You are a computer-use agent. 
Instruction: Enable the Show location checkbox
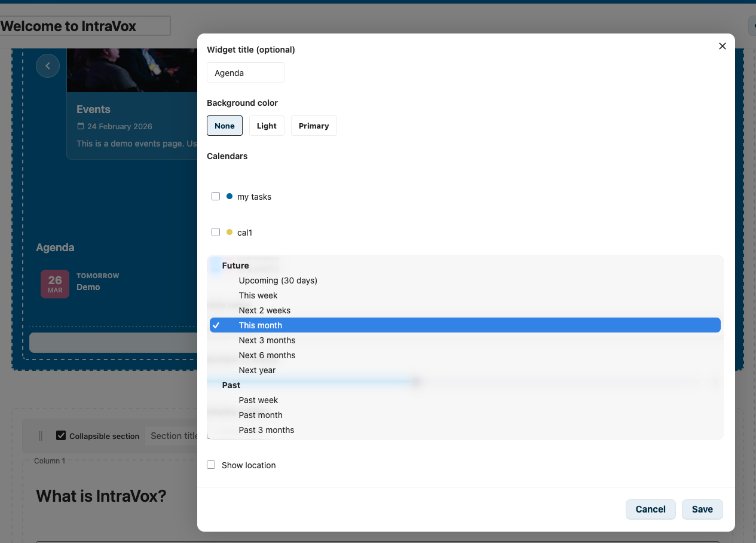[x=211, y=465]
